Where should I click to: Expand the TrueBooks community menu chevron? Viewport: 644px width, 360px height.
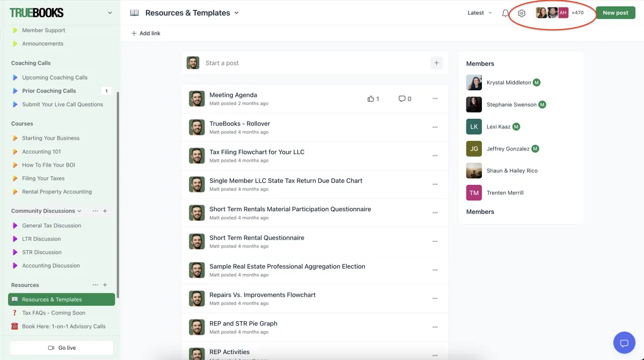click(110, 13)
